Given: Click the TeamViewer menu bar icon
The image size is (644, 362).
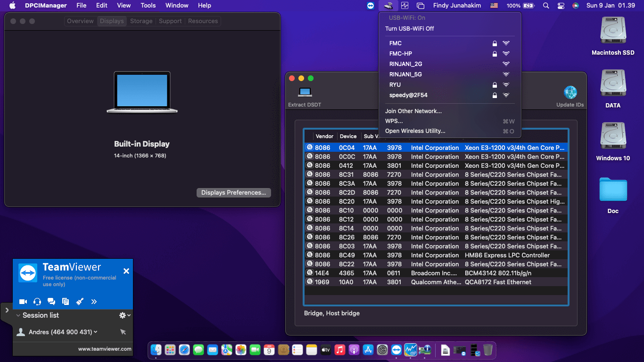Looking at the screenshot, I should [371, 6].
